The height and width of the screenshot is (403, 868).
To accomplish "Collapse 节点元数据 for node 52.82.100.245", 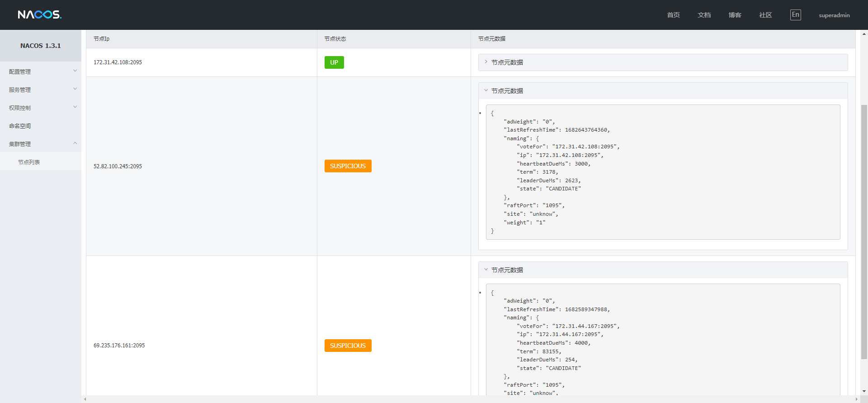I will (x=486, y=90).
